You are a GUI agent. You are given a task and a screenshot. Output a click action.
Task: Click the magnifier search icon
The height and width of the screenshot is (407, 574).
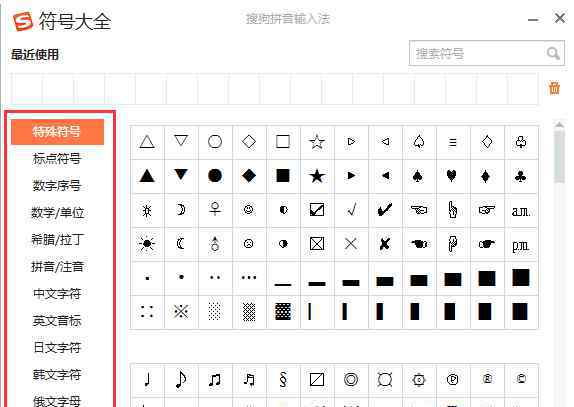pyautogui.click(x=553, y=54)
